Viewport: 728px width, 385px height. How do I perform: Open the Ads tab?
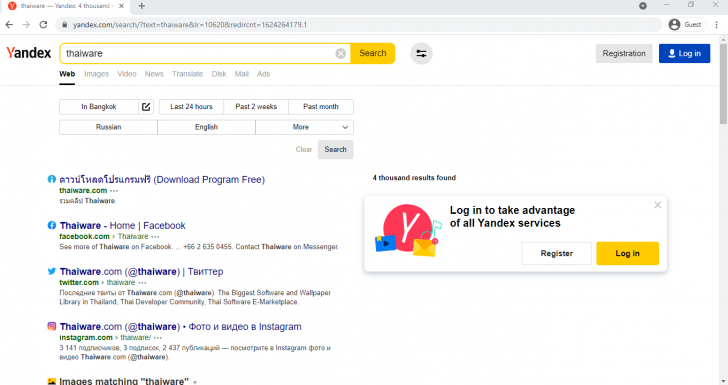263,74
